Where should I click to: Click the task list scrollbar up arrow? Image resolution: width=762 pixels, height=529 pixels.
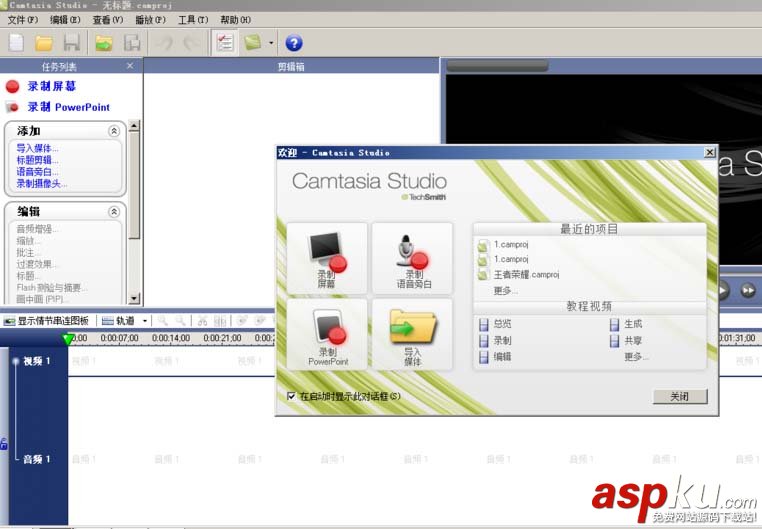(134, 126)
